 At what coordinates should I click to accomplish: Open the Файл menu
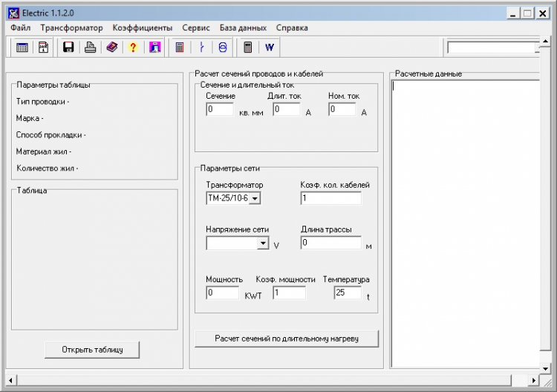click(20, 27)
